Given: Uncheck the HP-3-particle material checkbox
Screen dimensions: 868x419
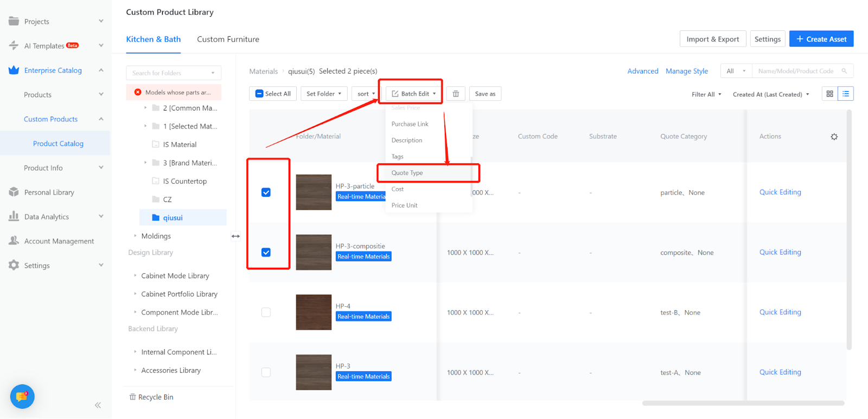Looking at the screenshot, I should pyautogui.click(x=266, y=192).
